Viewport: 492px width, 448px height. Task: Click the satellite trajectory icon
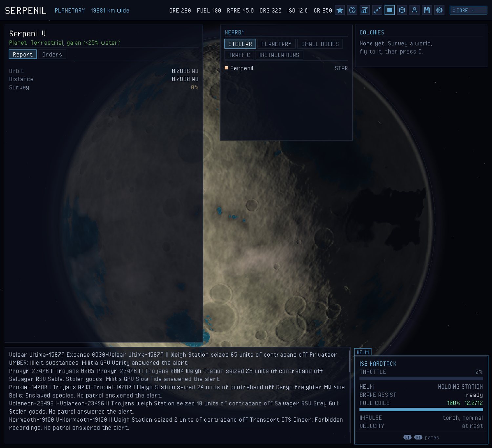(377, 10)
